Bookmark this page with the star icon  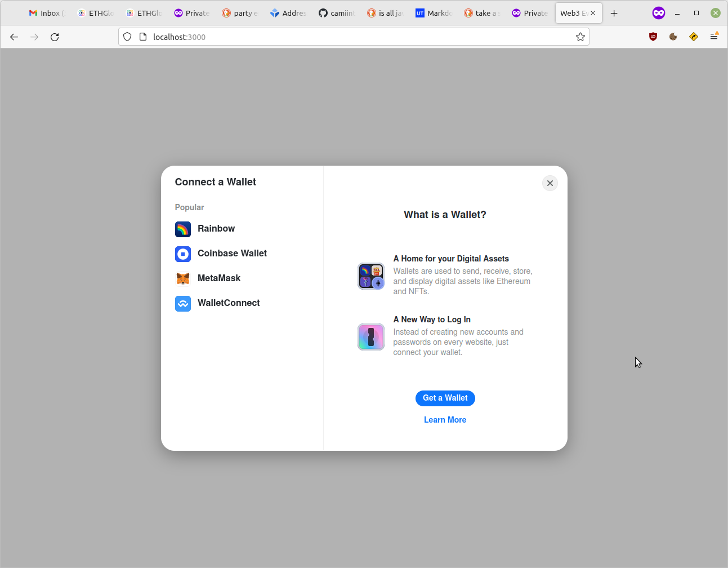click(580, 37)
